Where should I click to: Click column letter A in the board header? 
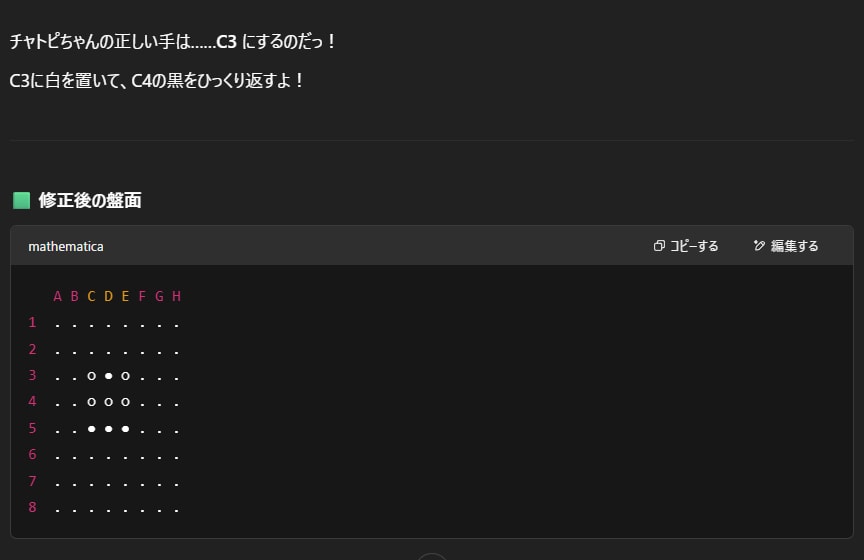[x=58, y=296]
